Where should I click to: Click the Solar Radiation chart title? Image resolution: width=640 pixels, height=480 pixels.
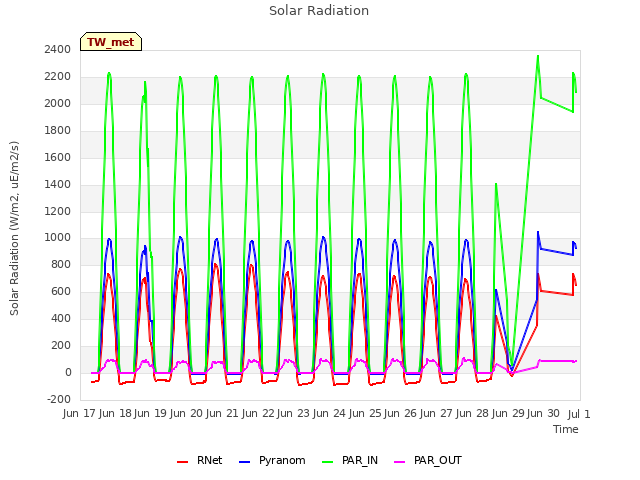pos(319,11)
